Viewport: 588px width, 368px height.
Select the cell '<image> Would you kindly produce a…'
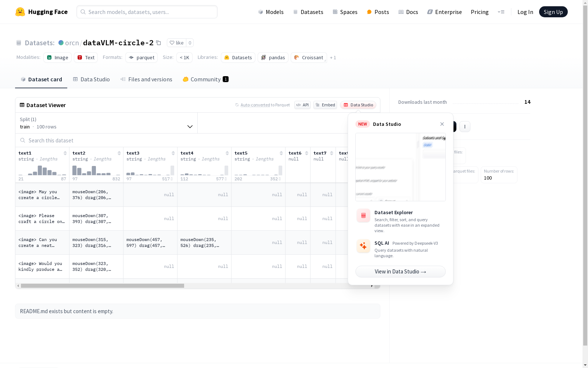pos(42,266)
